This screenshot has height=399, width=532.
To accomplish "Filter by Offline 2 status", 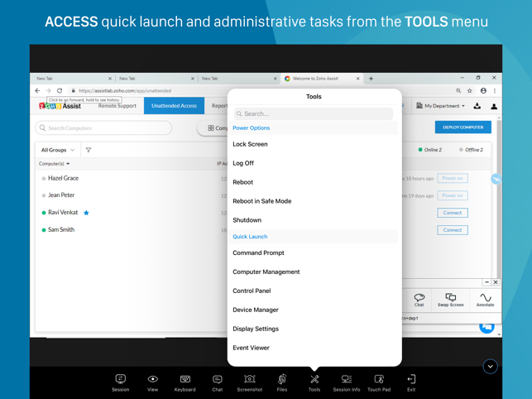I will click(x=471, y=150).
